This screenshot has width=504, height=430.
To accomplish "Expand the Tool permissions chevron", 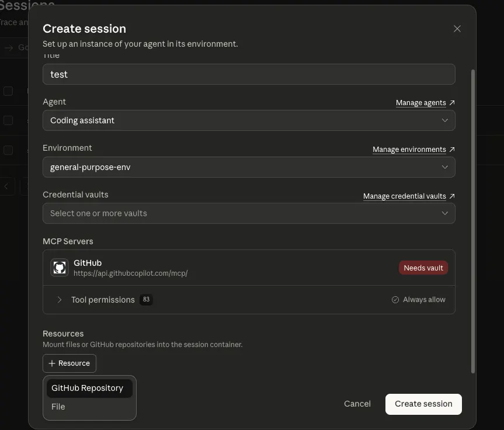I will 59,300.
